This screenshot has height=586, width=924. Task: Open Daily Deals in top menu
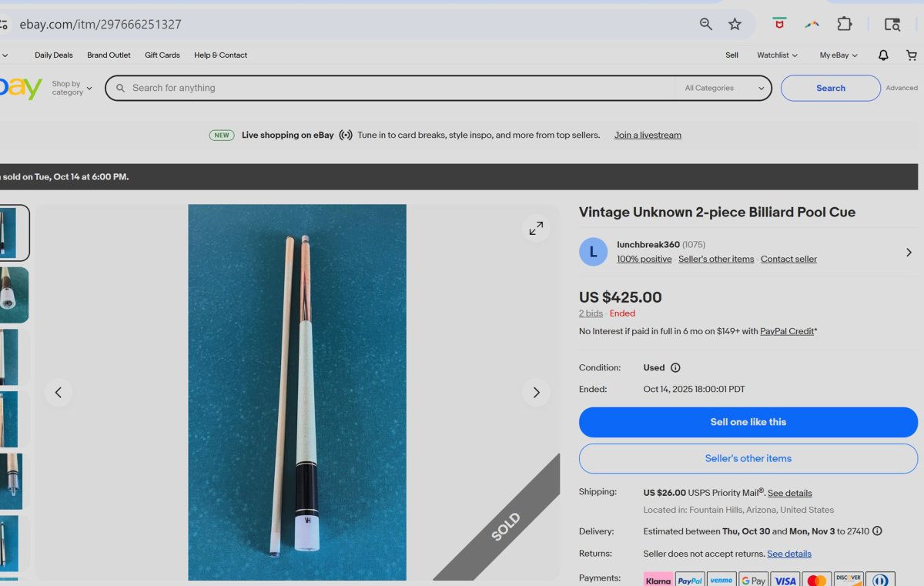[54, 55]
